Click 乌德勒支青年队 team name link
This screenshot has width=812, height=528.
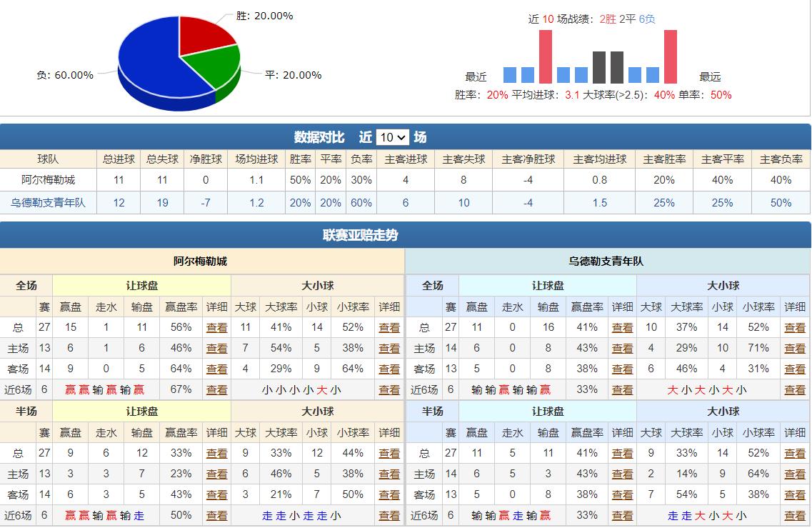pyautogui.click(x=47, y=203)
